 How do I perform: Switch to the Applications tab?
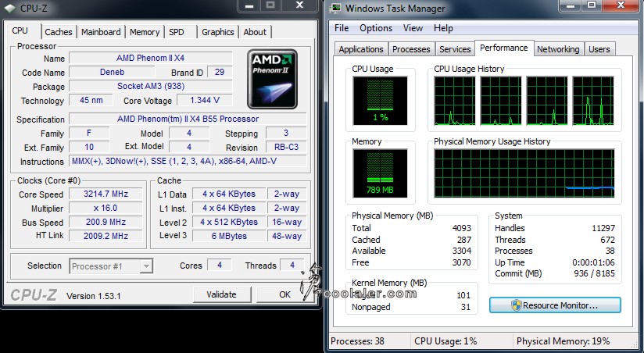361,49
